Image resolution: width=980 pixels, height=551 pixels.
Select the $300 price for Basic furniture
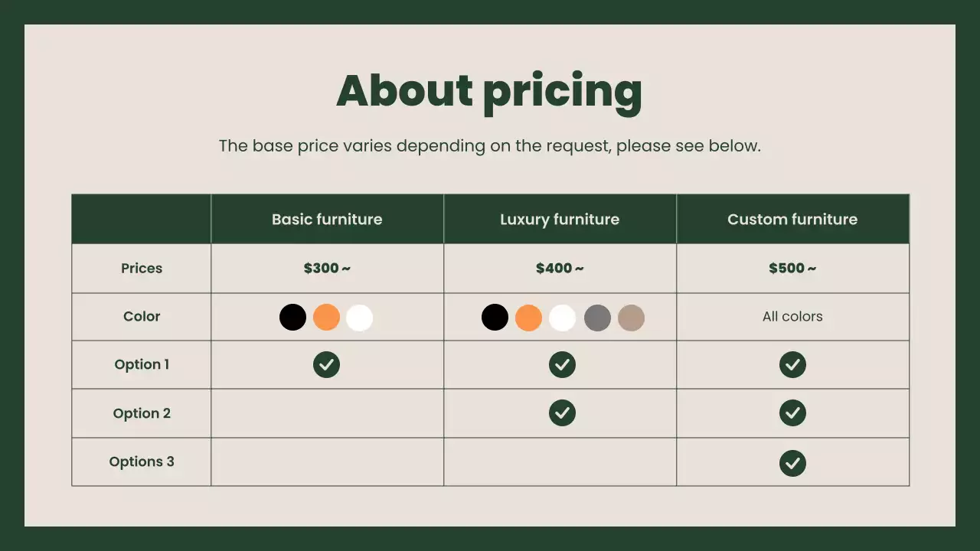point(327,269)
